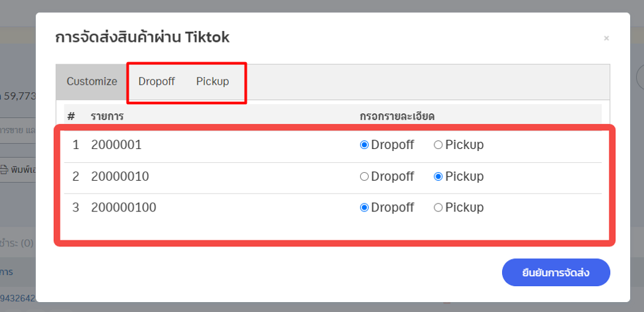Set item 200000100 to Pickup
This screenshot has height=312, width=644.
[x=438, y=208]
